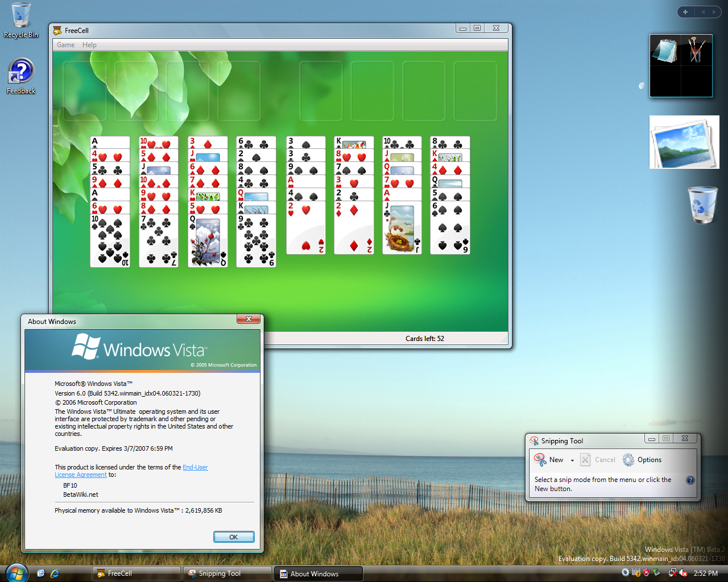
Task: Launch Notepad from the sidebar launcher gadget
Action: (x=665, y=50)
